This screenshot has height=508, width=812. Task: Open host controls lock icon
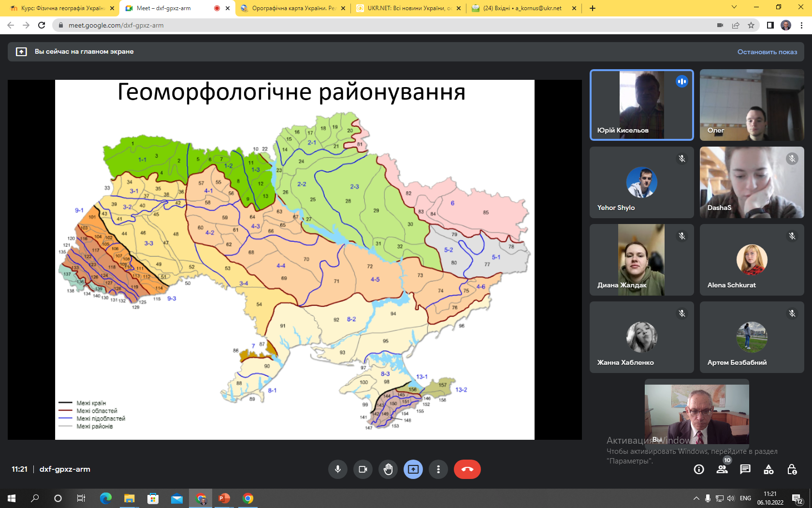tap(792, 469)
